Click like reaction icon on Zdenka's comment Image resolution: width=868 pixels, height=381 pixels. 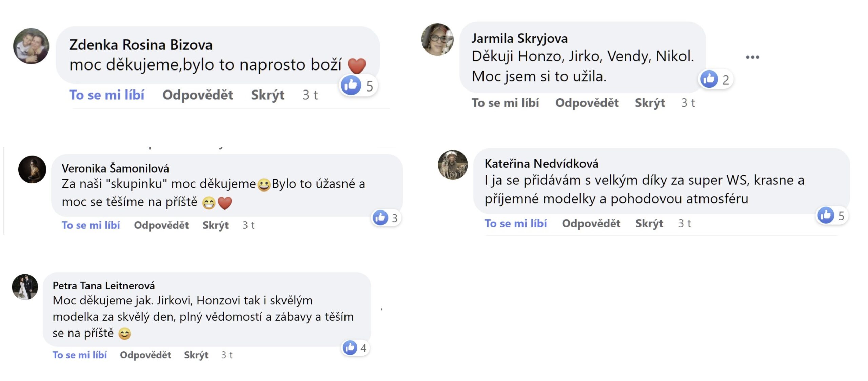[x=351, y=85]
